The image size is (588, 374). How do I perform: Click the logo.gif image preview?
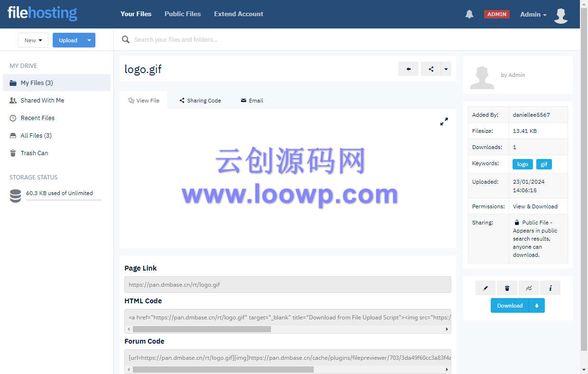tap(289, 177)
